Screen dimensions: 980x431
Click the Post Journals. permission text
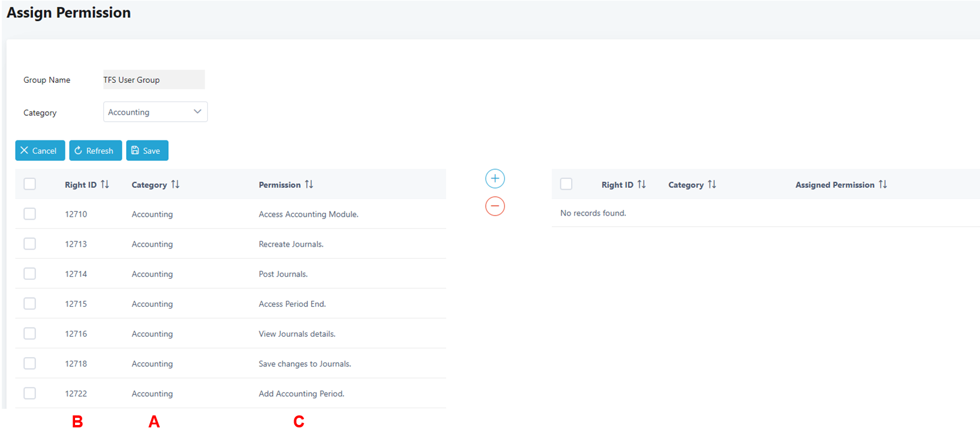coord(283,274)
